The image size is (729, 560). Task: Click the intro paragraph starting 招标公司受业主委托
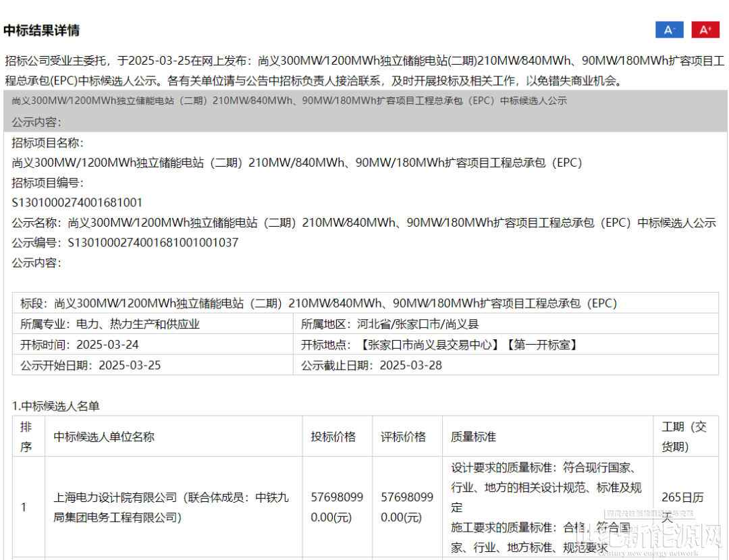(x=364, y=71)
